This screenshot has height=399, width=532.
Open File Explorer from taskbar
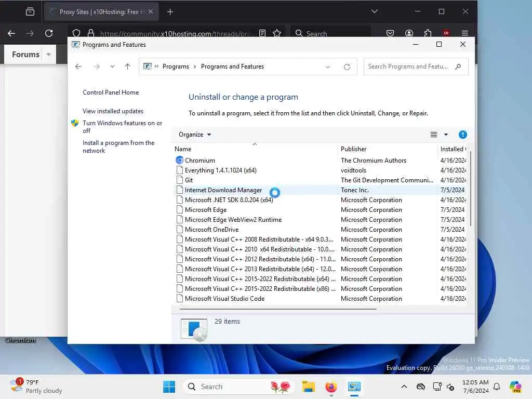[309, 387]
